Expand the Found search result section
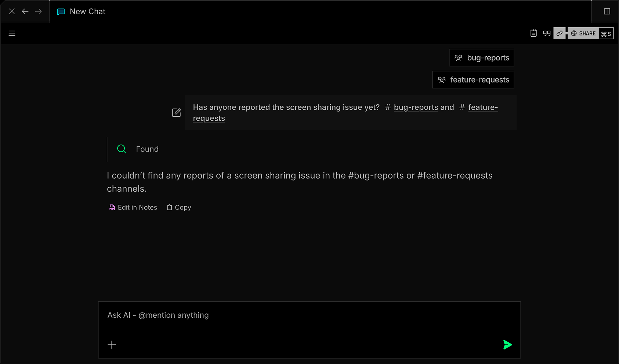 coord(147,149)
